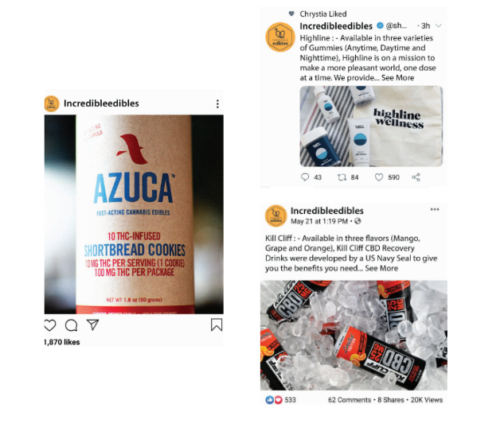Open comments on the Azuca post
The width and height of the screenshot is (504, 447).
(72, 325)
